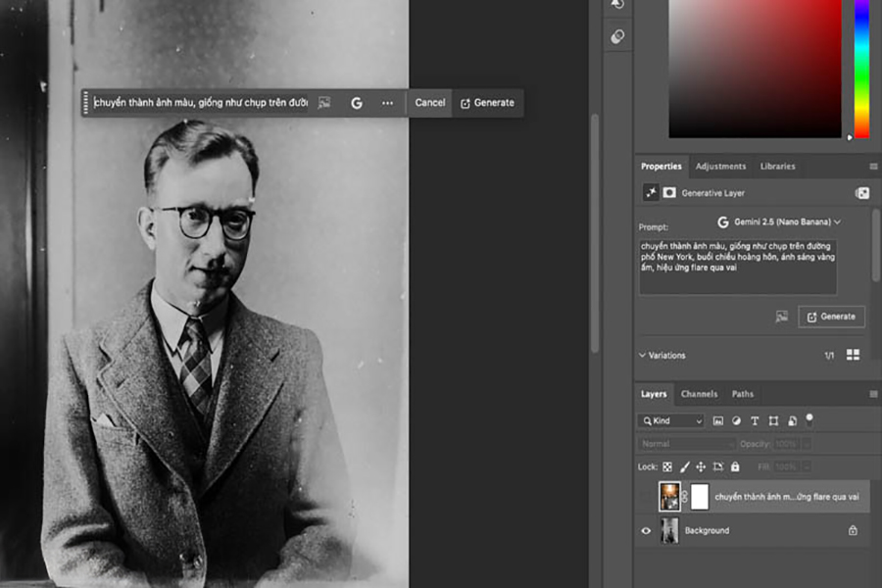
Task: Click the reference image icon in floating taskbar
Action: [324, 103]
